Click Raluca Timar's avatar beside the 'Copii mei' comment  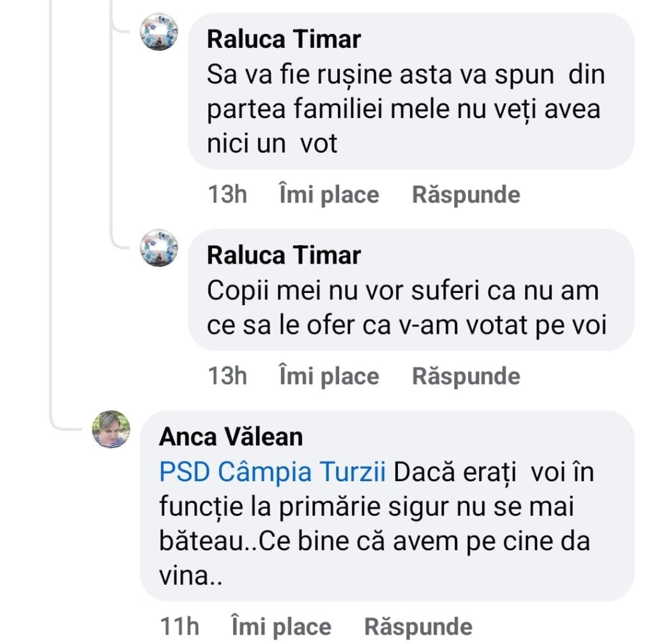click(x=159, y=248)
